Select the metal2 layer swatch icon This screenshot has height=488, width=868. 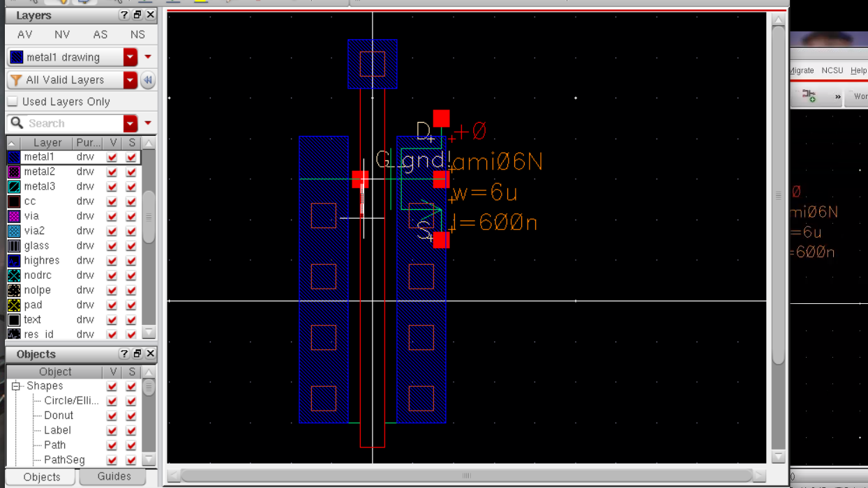tap(14, 171)
